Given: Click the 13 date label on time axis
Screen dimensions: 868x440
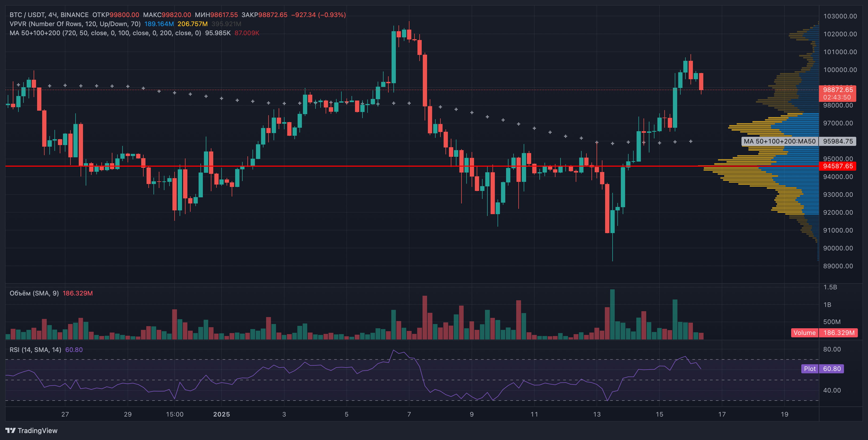Looking at the screenshot, I should click(597, 414).
